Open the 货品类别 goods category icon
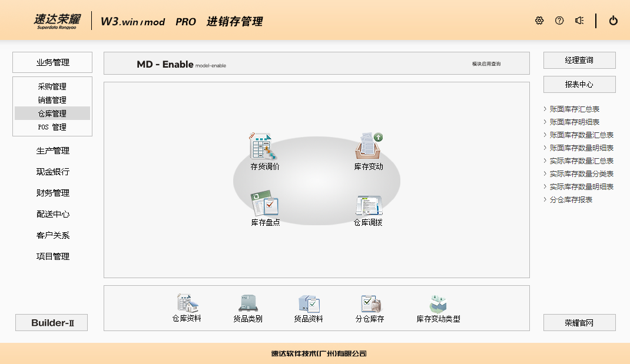 click(248, 303)
